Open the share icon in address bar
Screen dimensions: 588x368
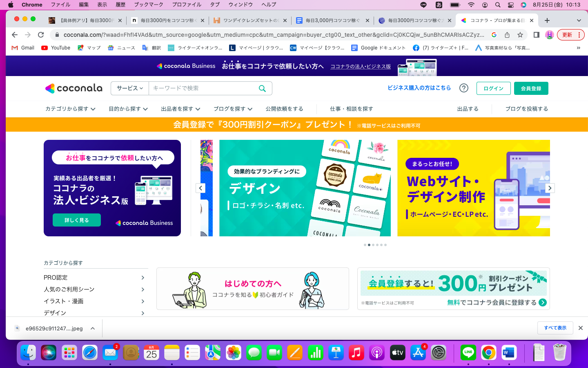tap(507, 35)
